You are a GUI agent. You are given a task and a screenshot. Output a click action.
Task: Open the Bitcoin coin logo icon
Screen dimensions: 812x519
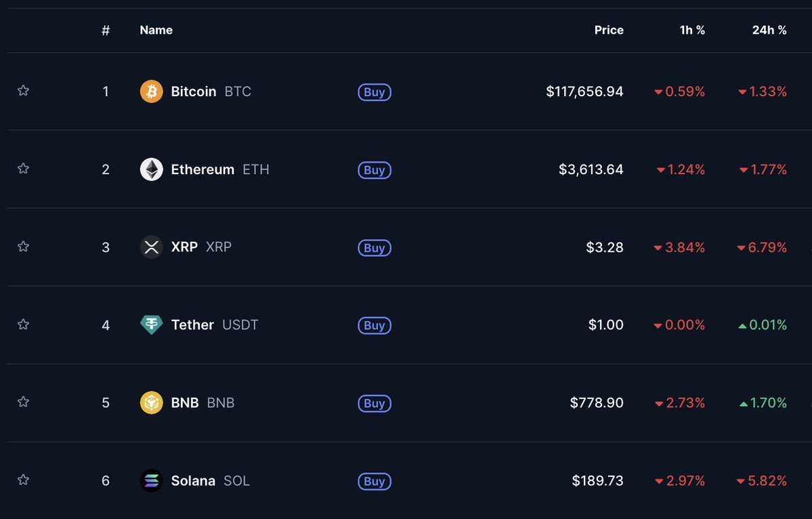click(151, 91)
